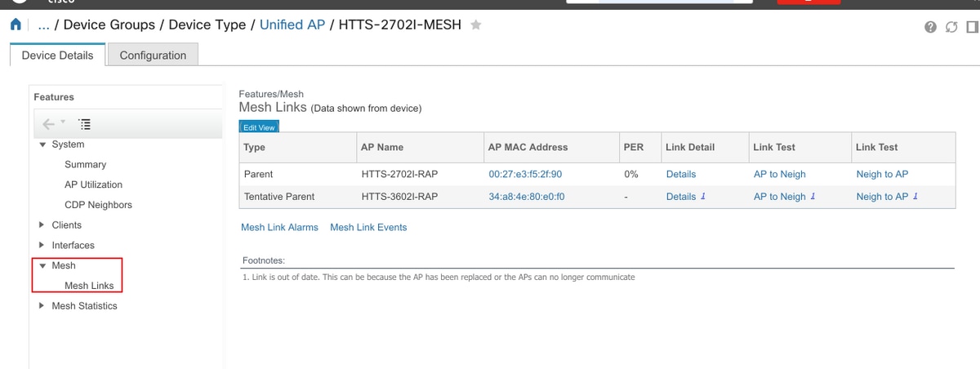Click the ellipsis breadcrumb segment

click(x=44, y=25)
